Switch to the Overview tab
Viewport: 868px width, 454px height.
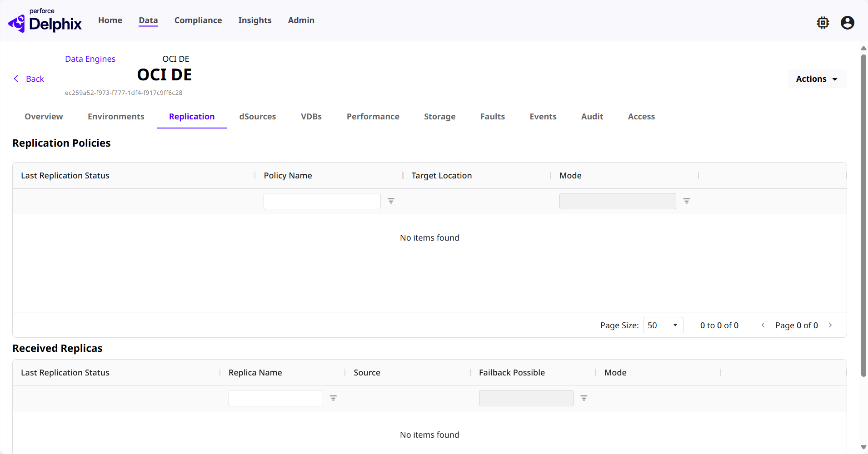(44, 117)
